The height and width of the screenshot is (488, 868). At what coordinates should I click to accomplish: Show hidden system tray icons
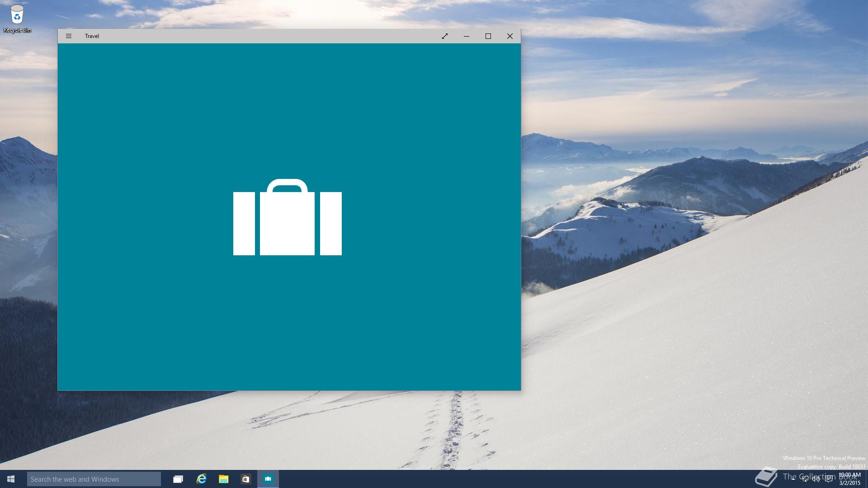tap(793, 479)
